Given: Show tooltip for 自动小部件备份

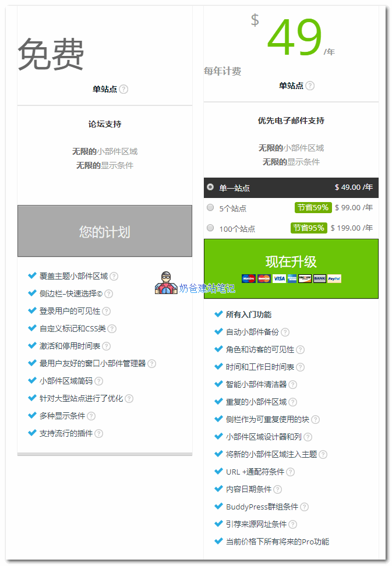Looking at the screenshot, I should (x=285, y=332).
